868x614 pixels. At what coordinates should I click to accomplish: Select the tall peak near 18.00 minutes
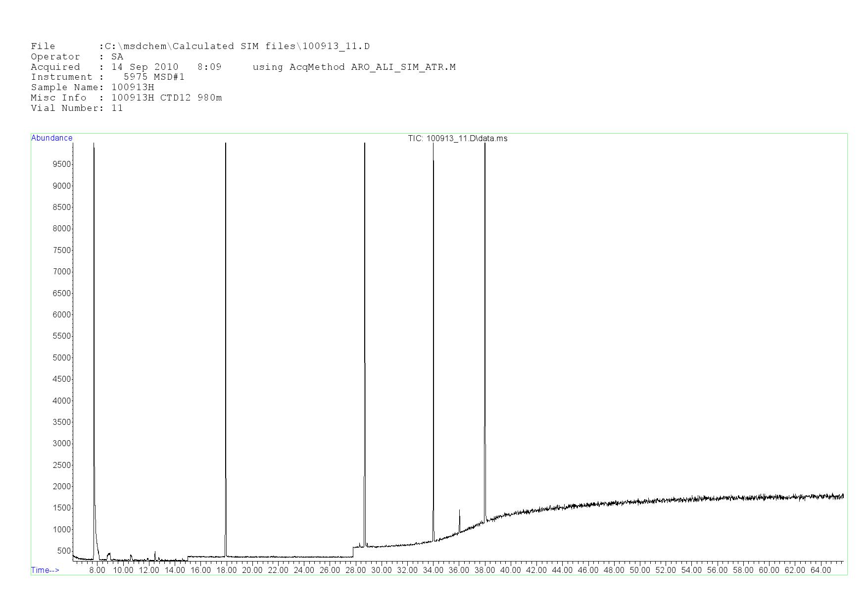coord(226,347)
